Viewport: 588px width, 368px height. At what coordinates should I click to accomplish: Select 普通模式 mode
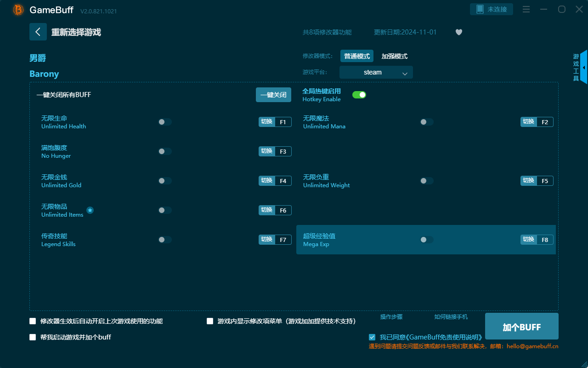tap(356, 56)
